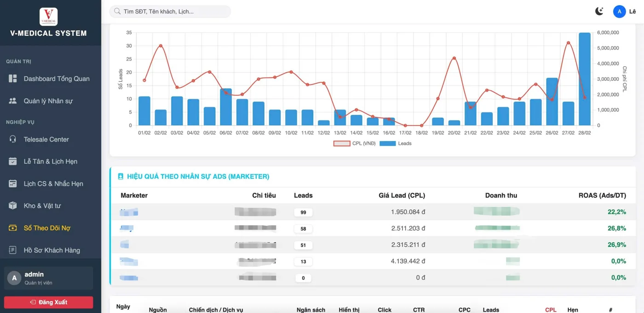Image resolution: width=644 pixels, height=313 pixels.
Task: Click the leads badge showing 99
Action: pyautogui.click(x=303, y=212)
